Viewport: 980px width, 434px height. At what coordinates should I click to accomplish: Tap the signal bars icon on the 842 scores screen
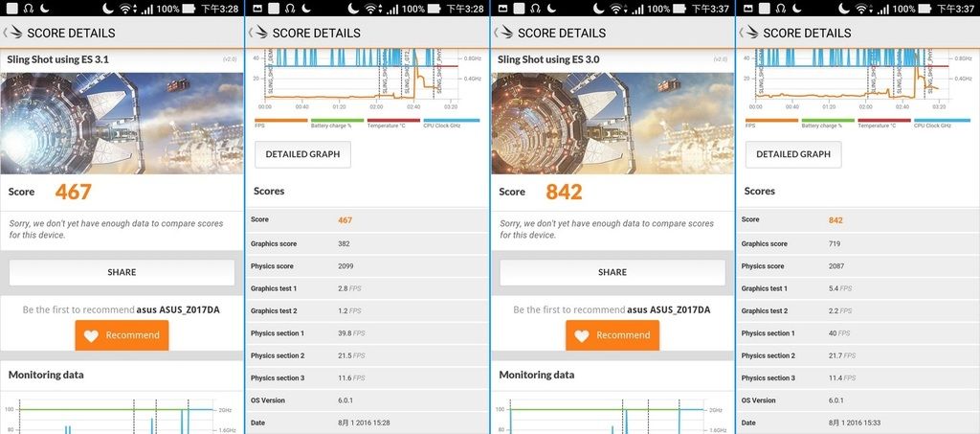pos(882,10)
